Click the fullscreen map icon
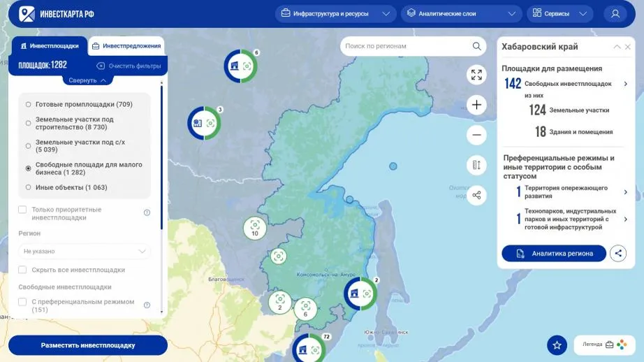Viewport: 644px width, 362px height. coord(477,75)
